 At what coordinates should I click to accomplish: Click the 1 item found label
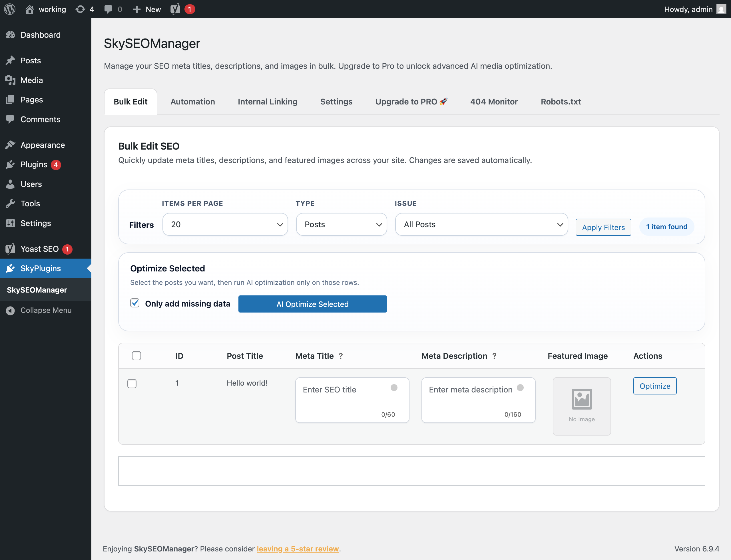coord(666,227)
